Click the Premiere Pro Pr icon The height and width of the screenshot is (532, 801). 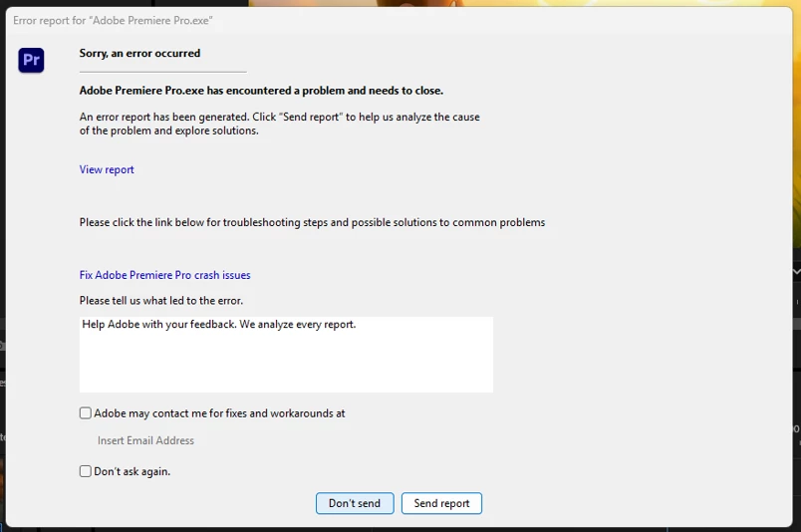point(31,60)
